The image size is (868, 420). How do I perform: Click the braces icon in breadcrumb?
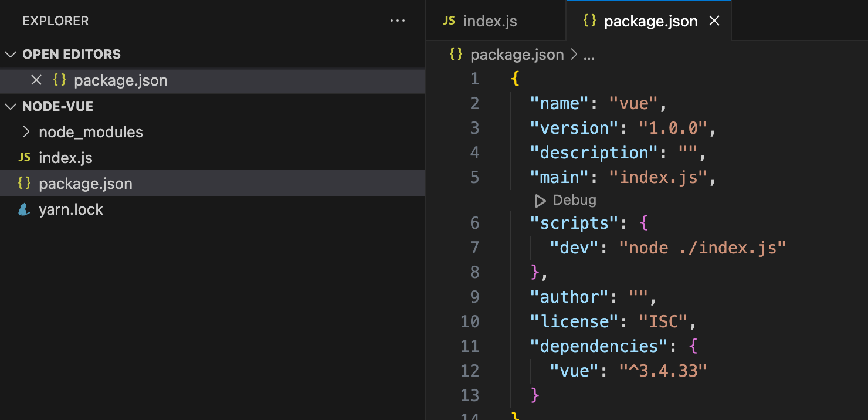click(456, 55)
